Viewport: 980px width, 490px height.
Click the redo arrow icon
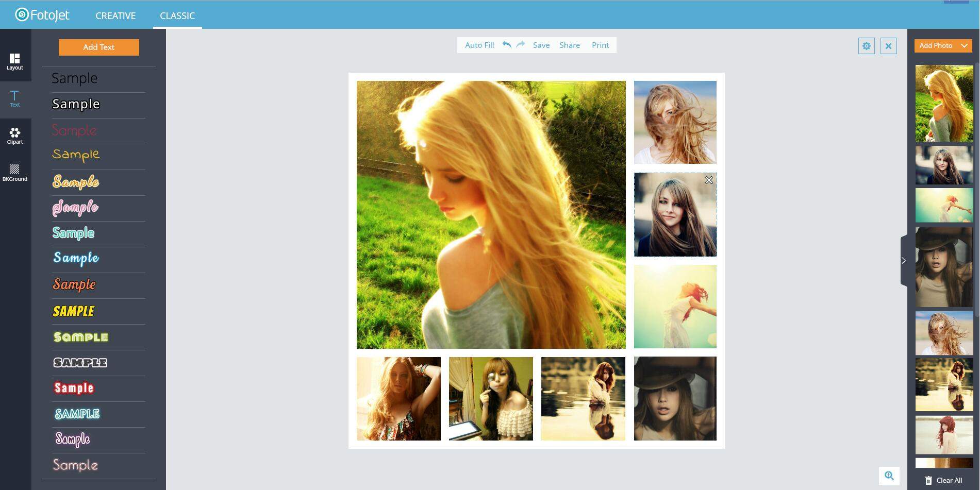521,45
